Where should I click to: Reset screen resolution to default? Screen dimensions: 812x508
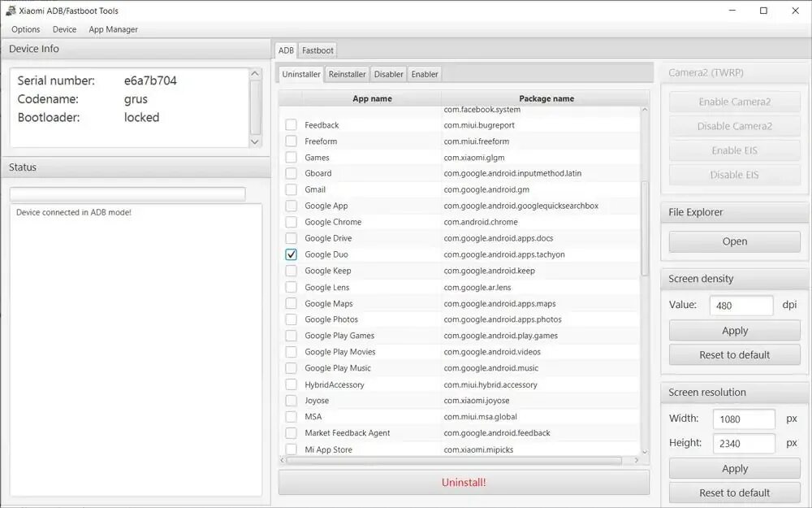(734, 493)
